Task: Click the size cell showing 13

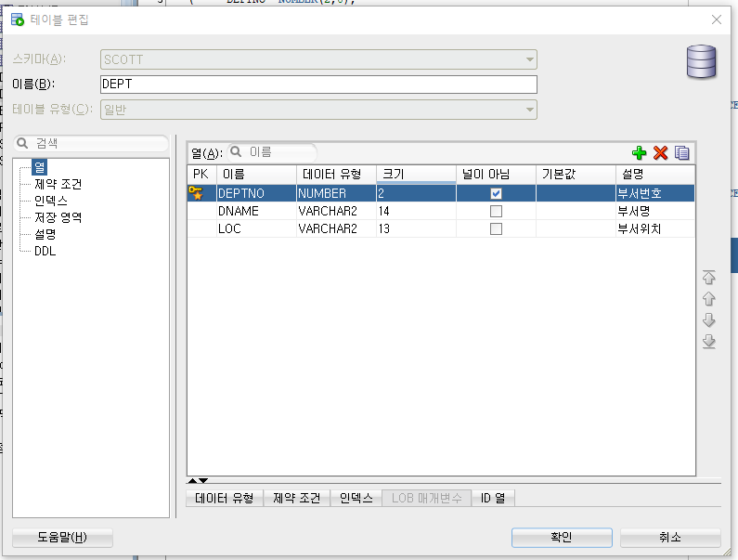Action: tap(416, 228)
